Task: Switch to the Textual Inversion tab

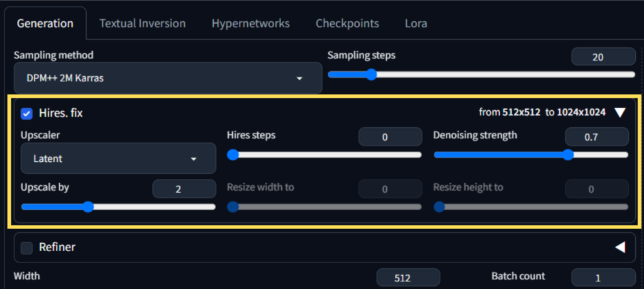Action: 142,23
